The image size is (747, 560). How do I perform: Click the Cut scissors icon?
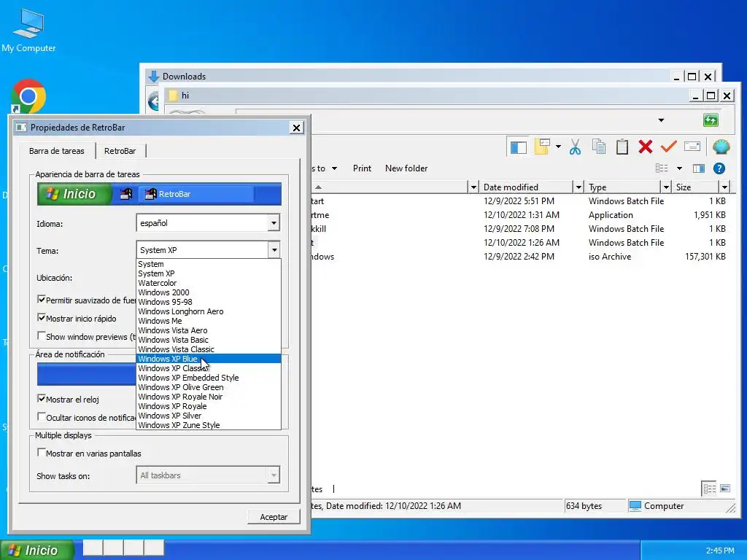tap(575, 147)
